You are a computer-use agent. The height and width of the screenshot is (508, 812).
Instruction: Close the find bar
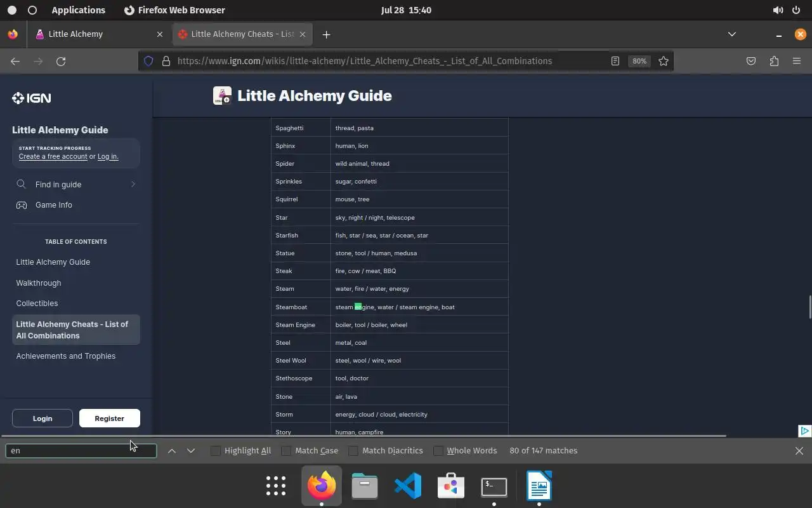799,451
